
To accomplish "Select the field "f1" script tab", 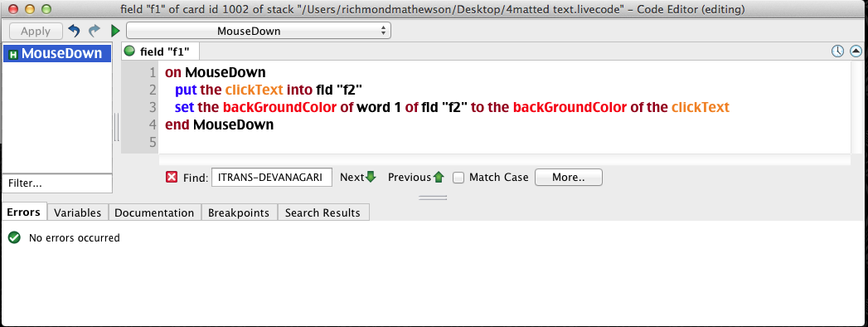I will click(161, 52).
